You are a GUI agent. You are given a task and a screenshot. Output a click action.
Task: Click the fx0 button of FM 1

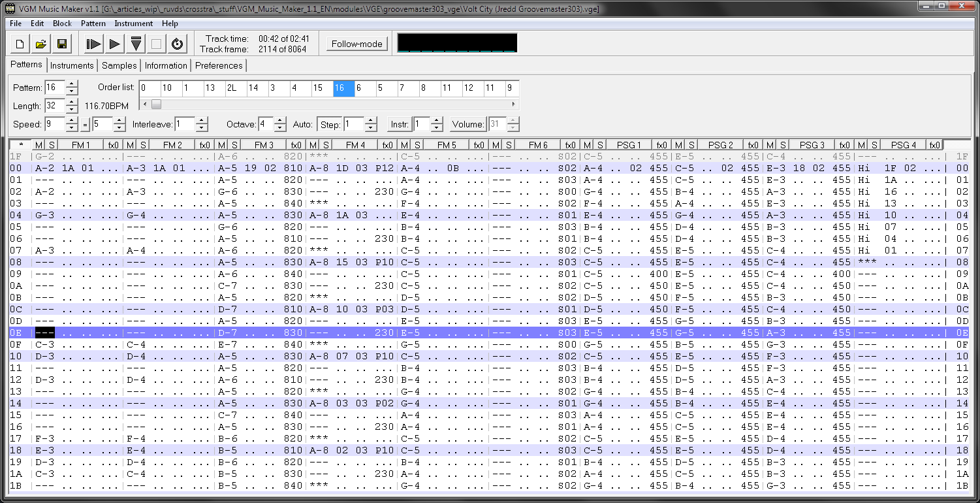[114, 144]
